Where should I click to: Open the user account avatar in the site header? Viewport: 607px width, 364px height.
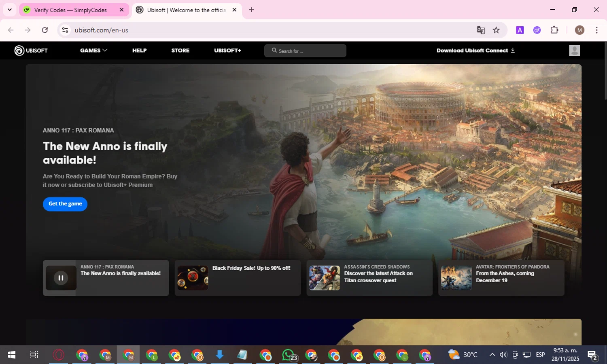coord(574,51)
